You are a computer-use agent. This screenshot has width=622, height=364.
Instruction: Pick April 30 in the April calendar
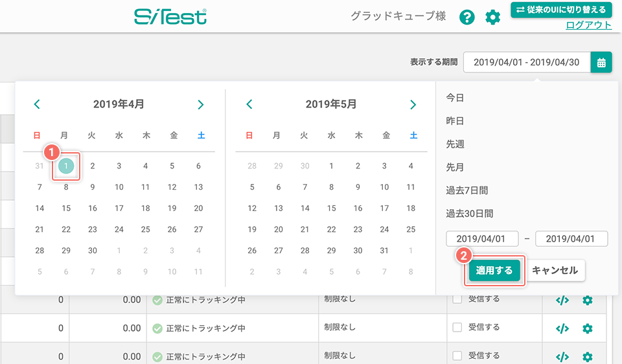coord(93,251)
